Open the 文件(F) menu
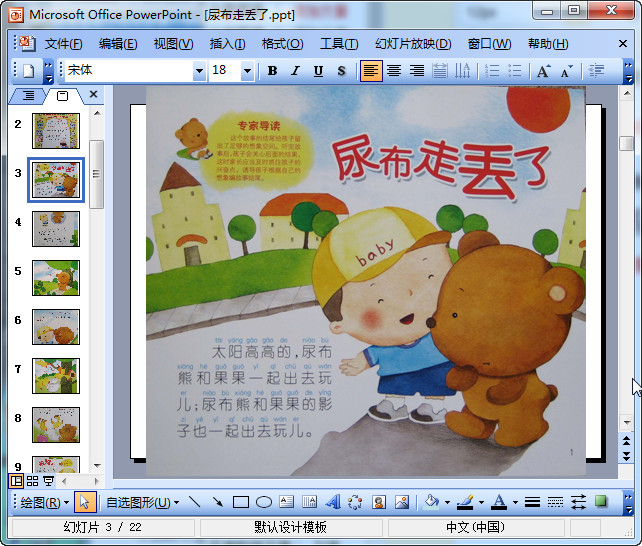Image resolution: width=642 pixels, height=546 pixels. (63, 44)
